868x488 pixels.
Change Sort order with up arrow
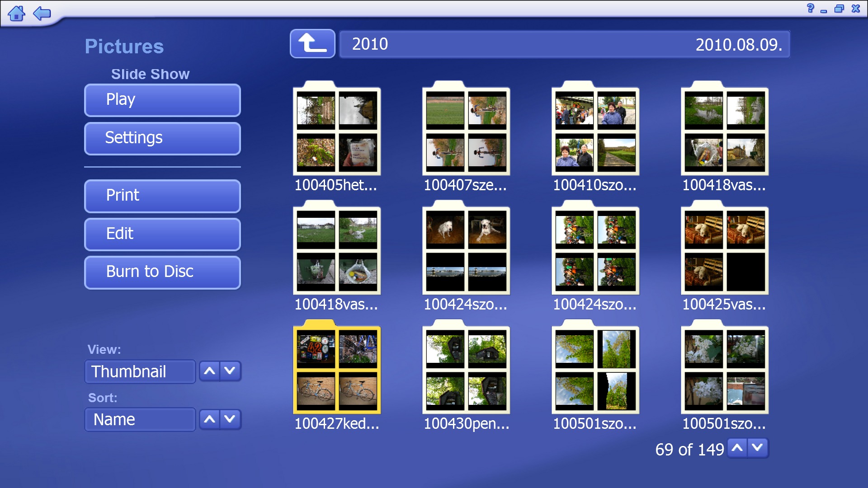(x=210, y=419)
